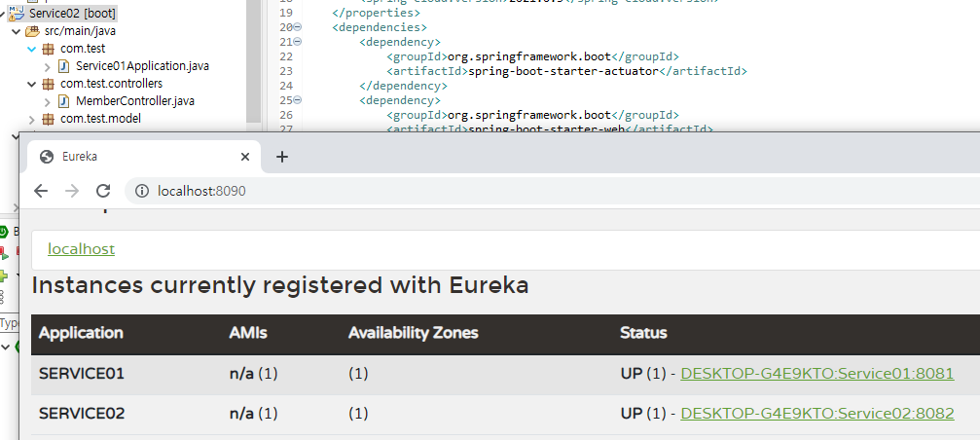The image size is (980, 440).
Task: Click the Service02 Maven project icon
Action: click(x=17, y=13)
